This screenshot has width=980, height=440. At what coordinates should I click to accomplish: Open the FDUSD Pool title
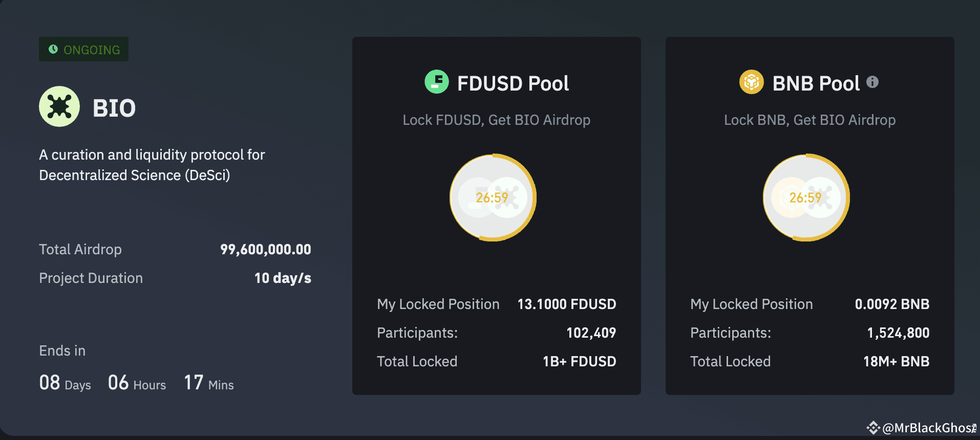(513, 83)
